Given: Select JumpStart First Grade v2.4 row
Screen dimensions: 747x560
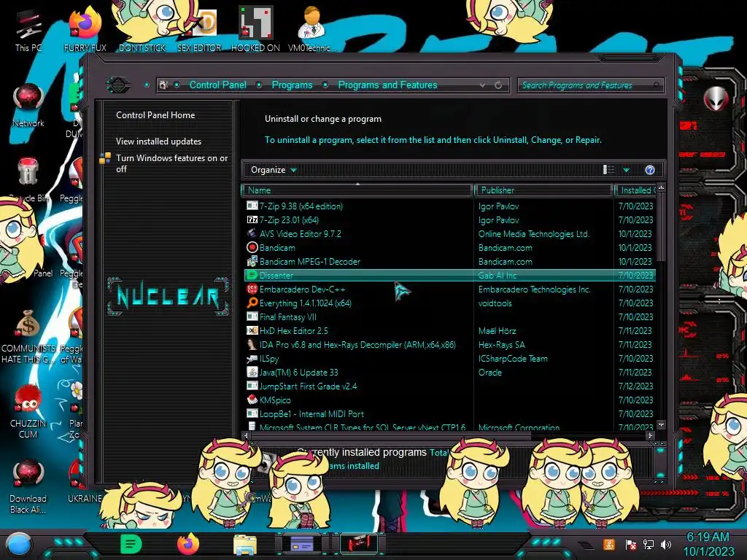Looking at the screenshot, I should (x=449, y=386).
